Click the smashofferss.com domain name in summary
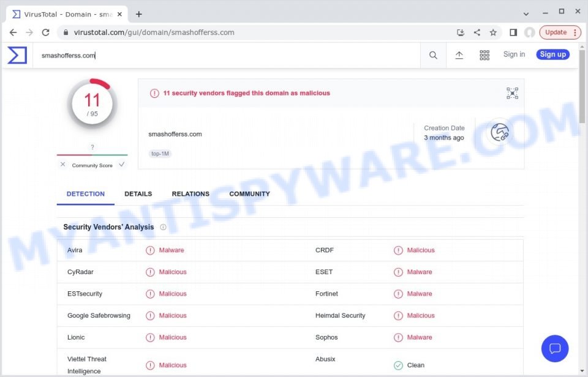This screenshot has height=377, width=588. (x=175, y=134)
